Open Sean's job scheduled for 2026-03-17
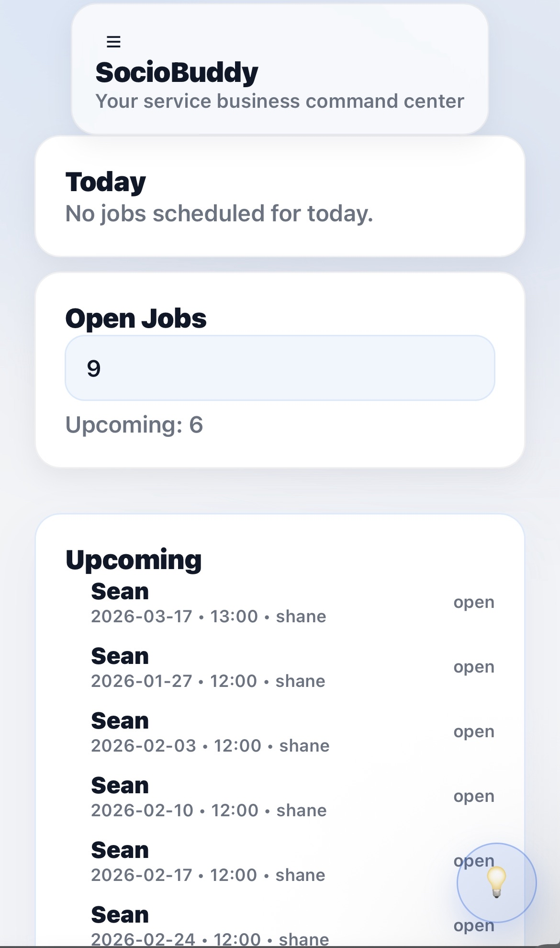 click(120, 591)
